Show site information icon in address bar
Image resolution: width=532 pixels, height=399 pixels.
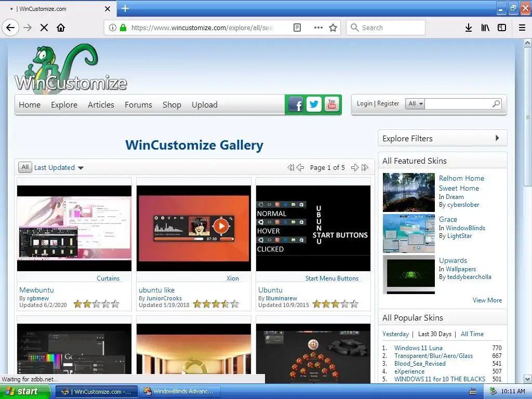point(113,28)
